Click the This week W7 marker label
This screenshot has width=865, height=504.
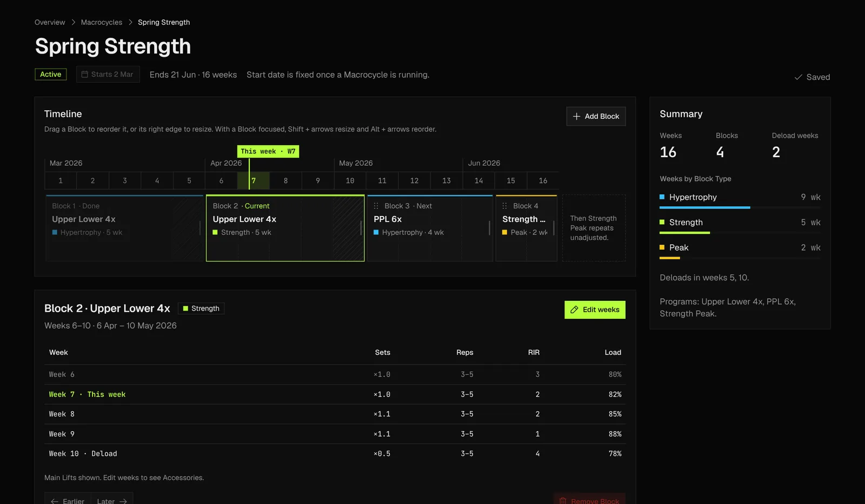pyautogui.click(x=268, y=151)
